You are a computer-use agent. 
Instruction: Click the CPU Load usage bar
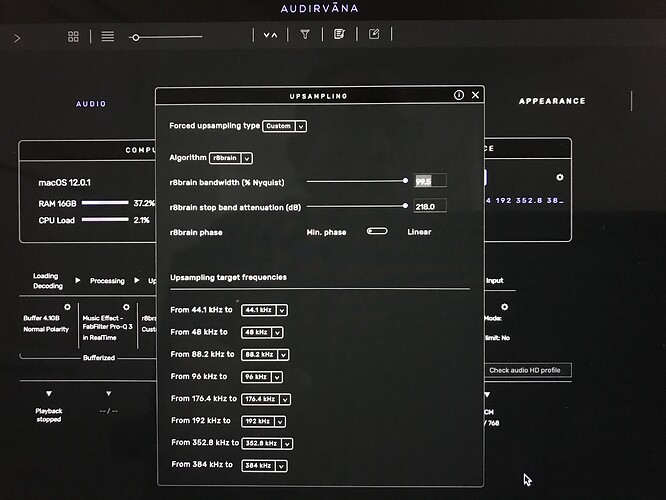105,220
